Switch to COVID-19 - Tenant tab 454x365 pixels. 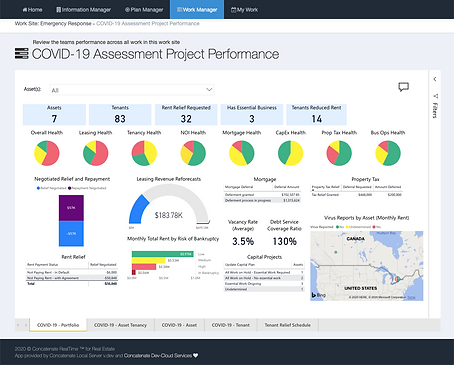point(231,325)
